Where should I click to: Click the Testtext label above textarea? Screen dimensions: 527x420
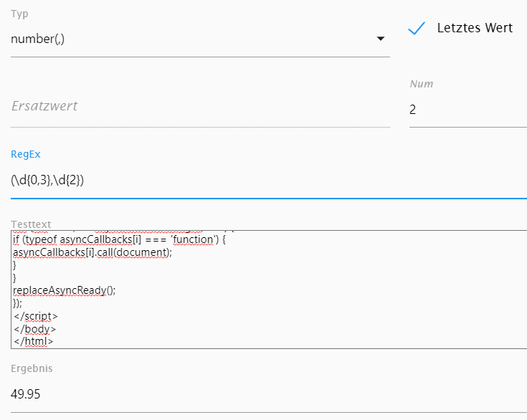coord(31,224)
